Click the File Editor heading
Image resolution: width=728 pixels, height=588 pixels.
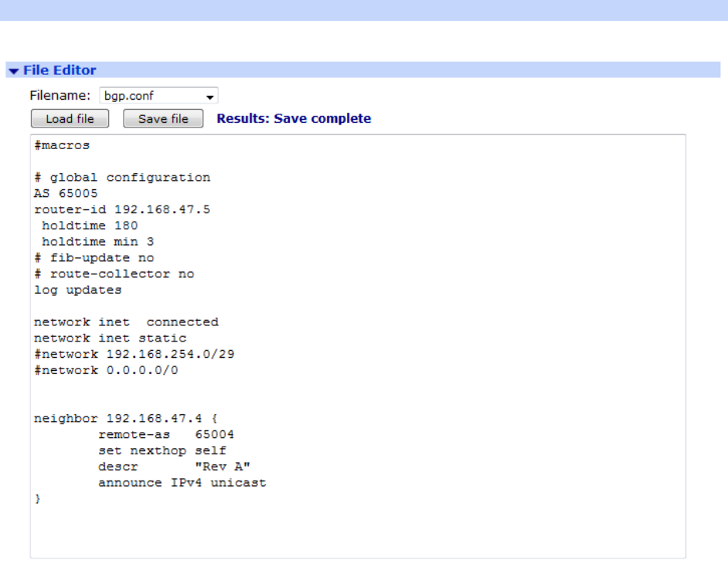click(60, 70)
